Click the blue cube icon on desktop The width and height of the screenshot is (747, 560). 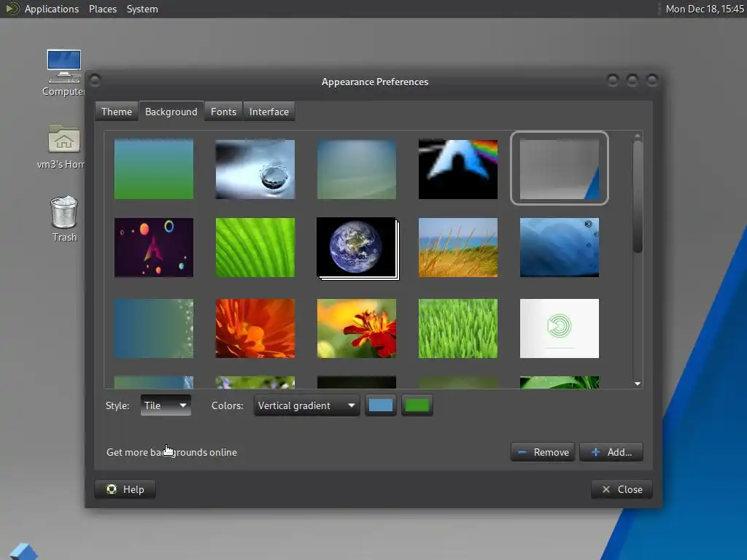pyautogui.click(x=23, y=551)
